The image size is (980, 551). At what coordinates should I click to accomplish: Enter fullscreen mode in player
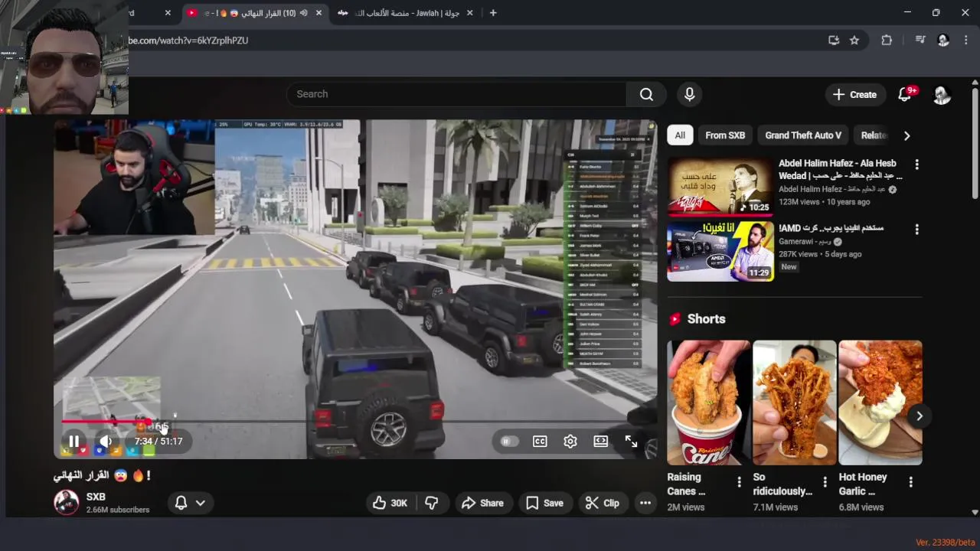coord(631,442)
